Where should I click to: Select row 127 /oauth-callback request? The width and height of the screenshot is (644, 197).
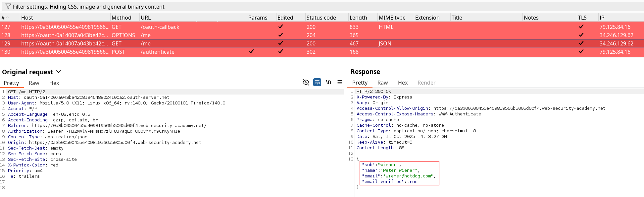pyautogui.click(x=160, y=27)
